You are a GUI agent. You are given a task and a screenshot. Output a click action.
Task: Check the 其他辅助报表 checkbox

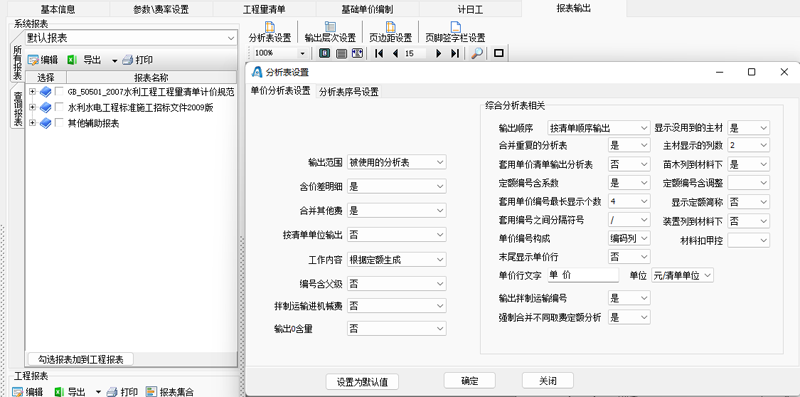[x=59, y=123]
